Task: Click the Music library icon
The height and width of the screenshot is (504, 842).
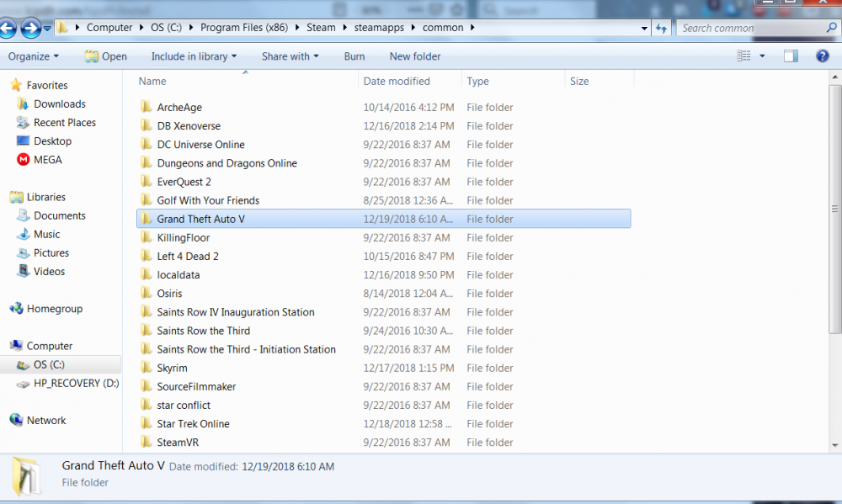Action: pyautogui.click(x=23, y=234)
